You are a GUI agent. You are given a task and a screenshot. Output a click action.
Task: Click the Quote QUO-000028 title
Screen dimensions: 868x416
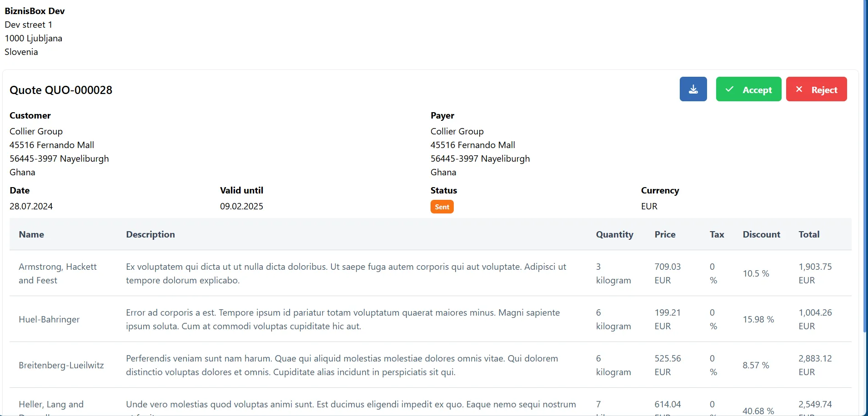[61, 90]
